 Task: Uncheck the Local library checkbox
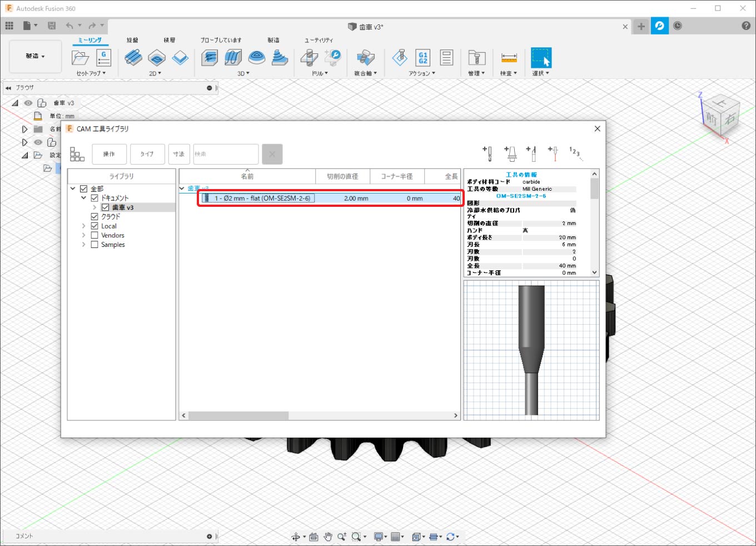pyautogui.click(x=94, y=226)
